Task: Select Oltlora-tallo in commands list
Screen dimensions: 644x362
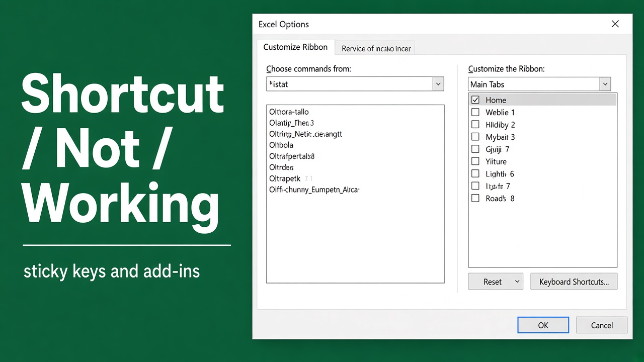Action: click(289, 112)
